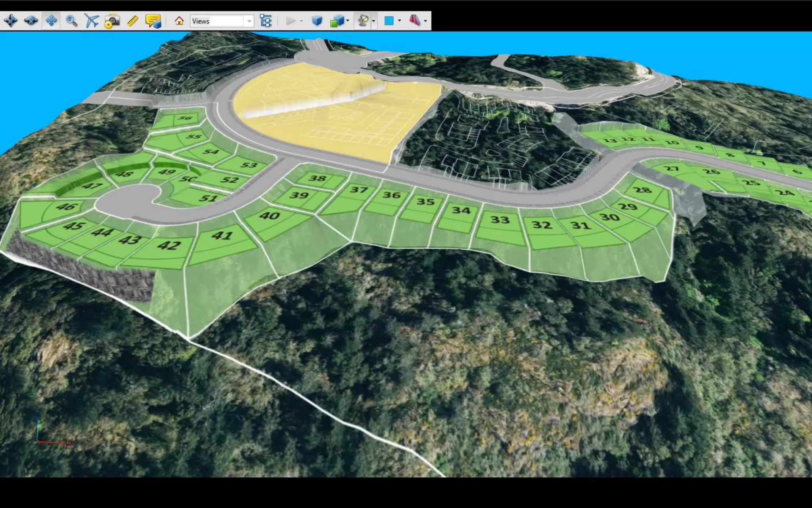Image resolution: width=812 pixels, height=508 pixels.
Task: Toggle the desk lamp lighting button
Action: click(363, 21)
